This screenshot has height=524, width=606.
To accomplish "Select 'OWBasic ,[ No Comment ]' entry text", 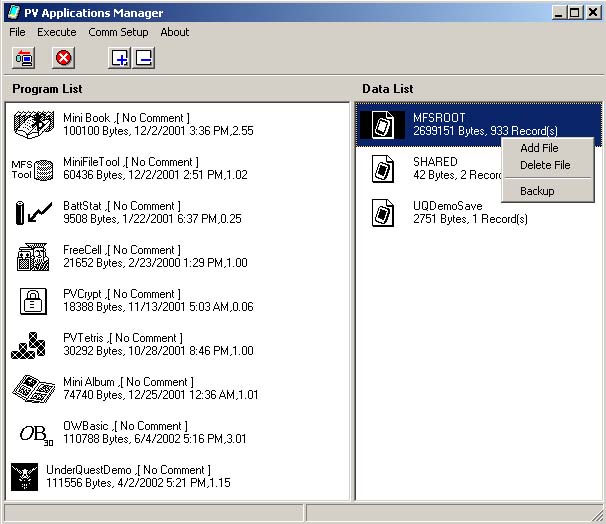I will [x=126, y=426].
